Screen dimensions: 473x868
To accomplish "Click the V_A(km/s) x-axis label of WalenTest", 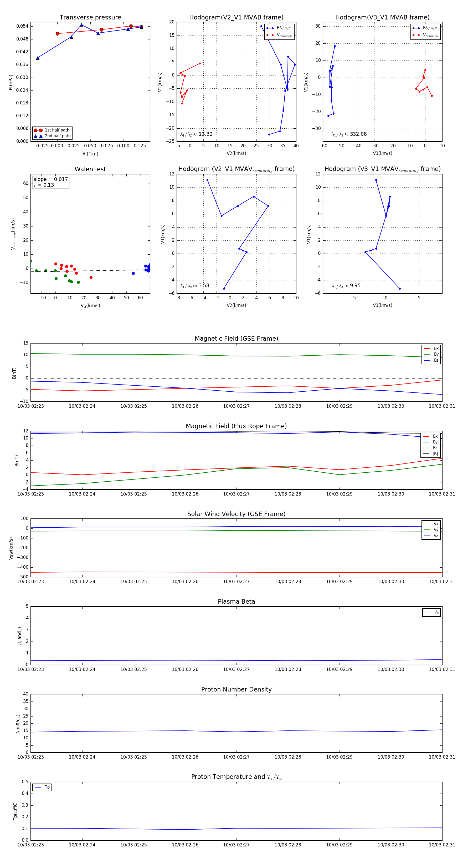I will [x=90, y=306].
